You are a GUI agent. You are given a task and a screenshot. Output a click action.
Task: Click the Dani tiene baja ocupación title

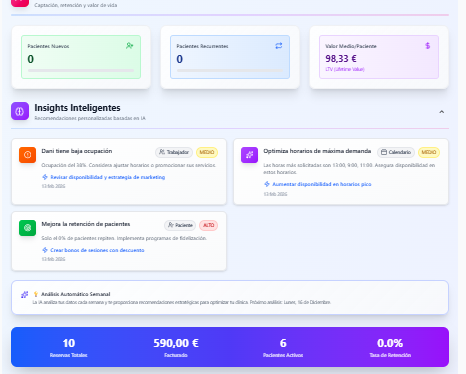click(x=77, y=151)
